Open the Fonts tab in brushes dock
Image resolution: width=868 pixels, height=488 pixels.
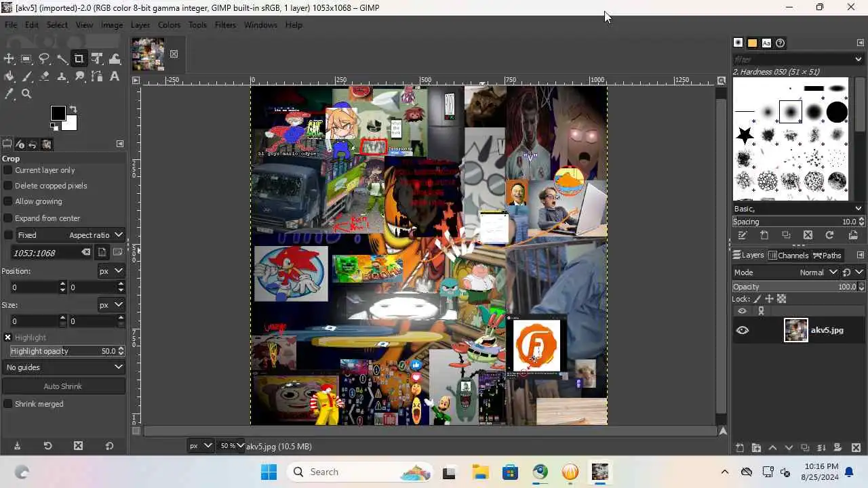766,43
